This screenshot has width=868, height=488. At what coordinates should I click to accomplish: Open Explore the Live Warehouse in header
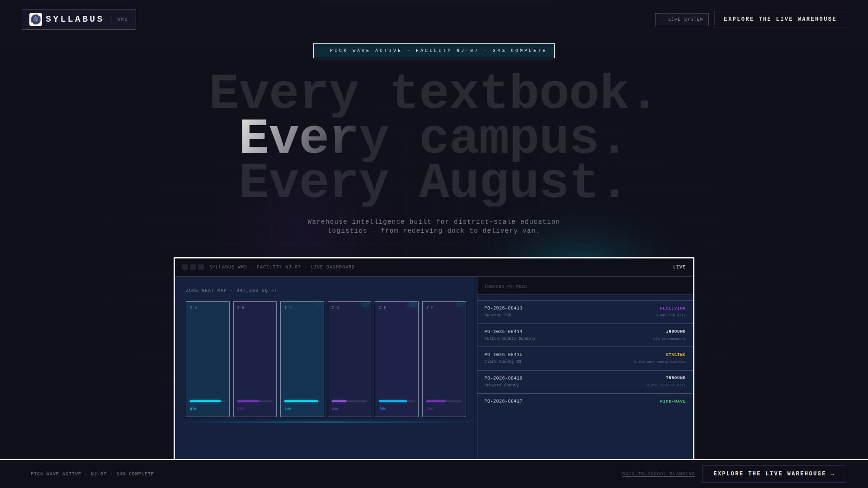point(780,19)
